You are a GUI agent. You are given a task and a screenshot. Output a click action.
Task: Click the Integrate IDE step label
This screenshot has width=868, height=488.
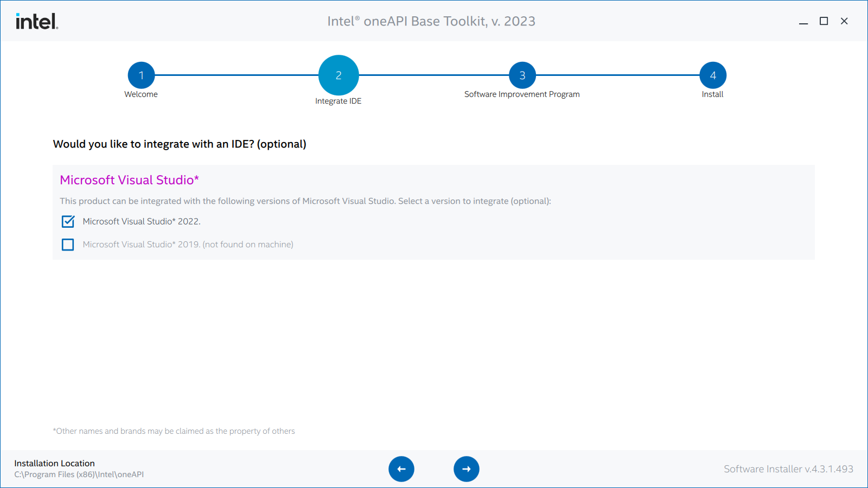tap(339, 101)
